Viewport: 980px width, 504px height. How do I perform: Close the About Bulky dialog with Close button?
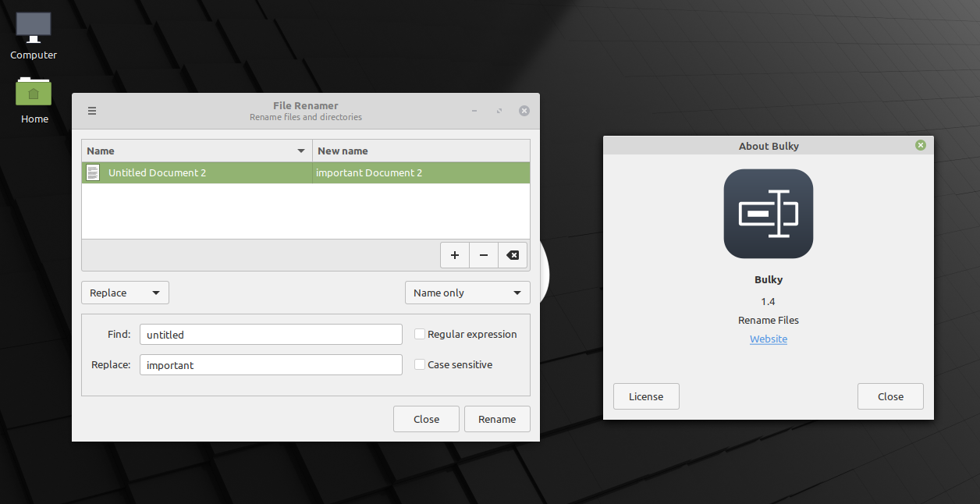click(x=890, y=396)
